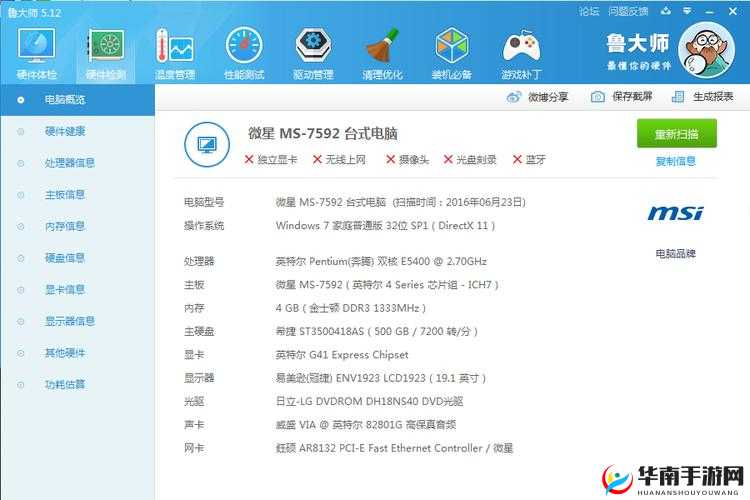The width and height of the screenshot is (750, 500).
Task: Launch 性能测试 performance test icon
Action: point(244,46)
